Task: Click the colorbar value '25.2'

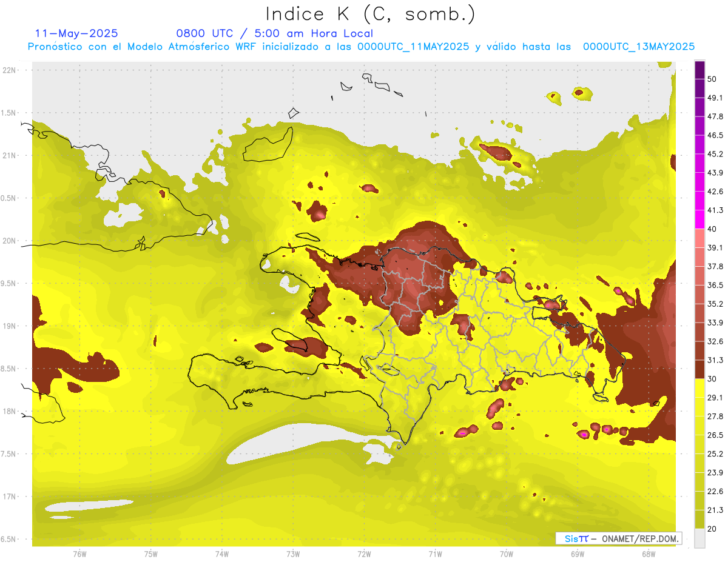Action: [715, 454]
